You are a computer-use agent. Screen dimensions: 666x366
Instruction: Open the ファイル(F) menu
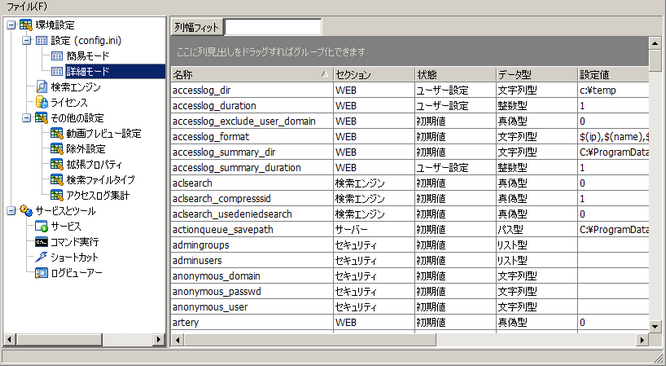27,6
